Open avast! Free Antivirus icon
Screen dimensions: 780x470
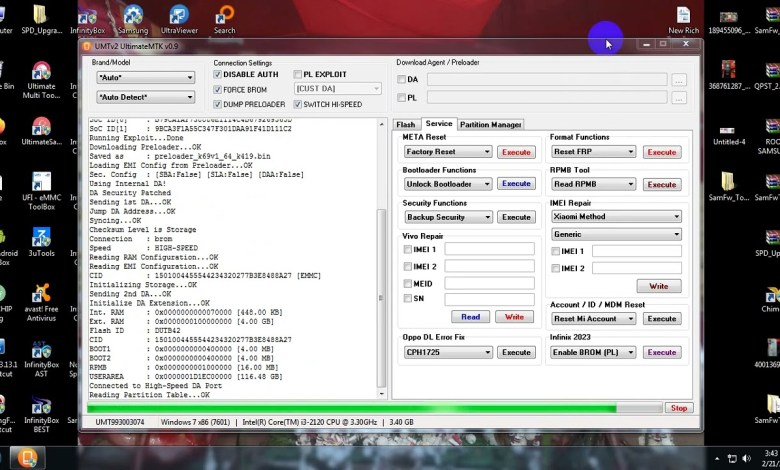pos(41,303)
